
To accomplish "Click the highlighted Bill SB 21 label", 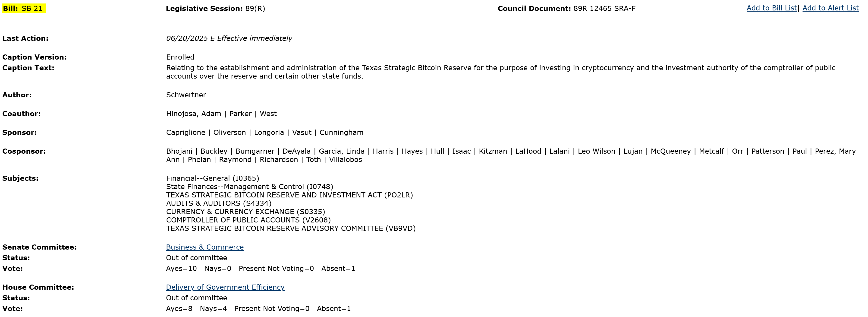I will coord(24,8).
